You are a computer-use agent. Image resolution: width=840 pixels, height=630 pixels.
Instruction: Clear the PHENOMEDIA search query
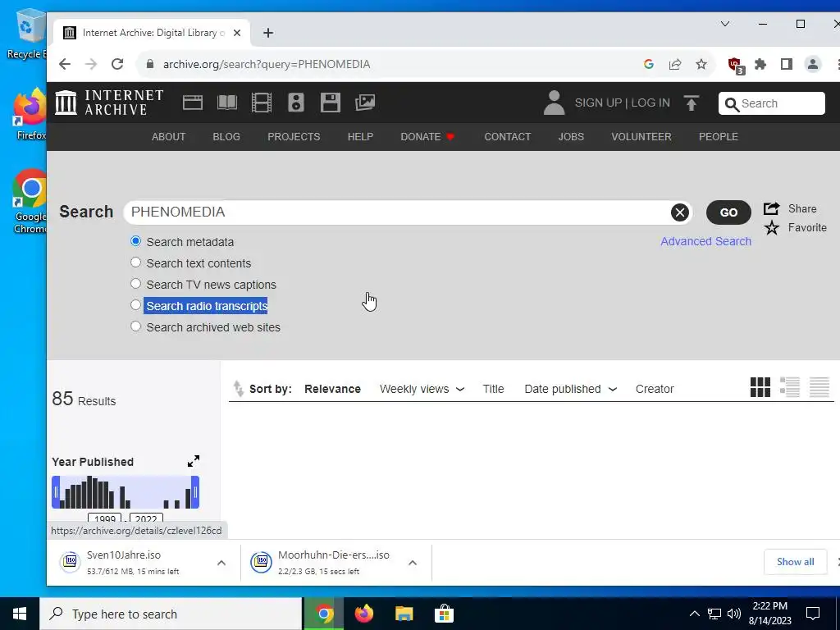pos(680,212)
